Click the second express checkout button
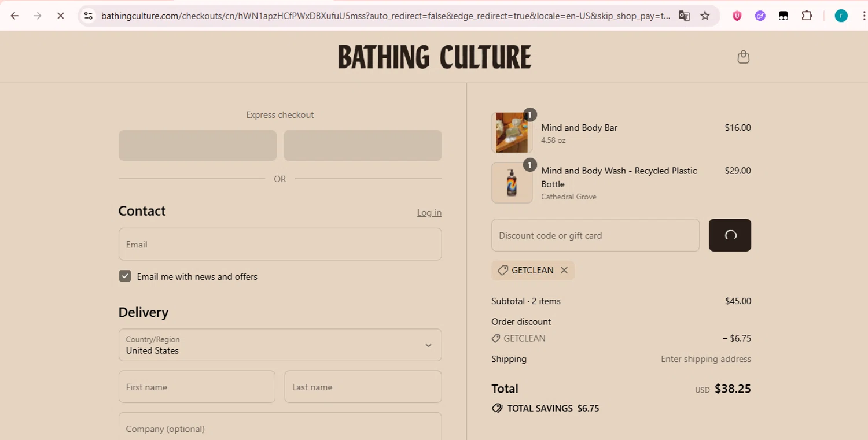The image size is (868, 440). (x=363, y=145)
